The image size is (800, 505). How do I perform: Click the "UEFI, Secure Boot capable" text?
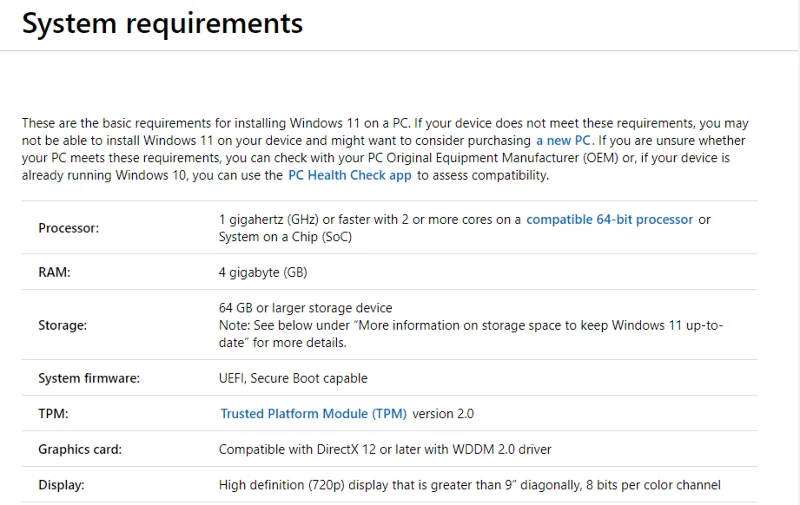[x=293, y=378]
